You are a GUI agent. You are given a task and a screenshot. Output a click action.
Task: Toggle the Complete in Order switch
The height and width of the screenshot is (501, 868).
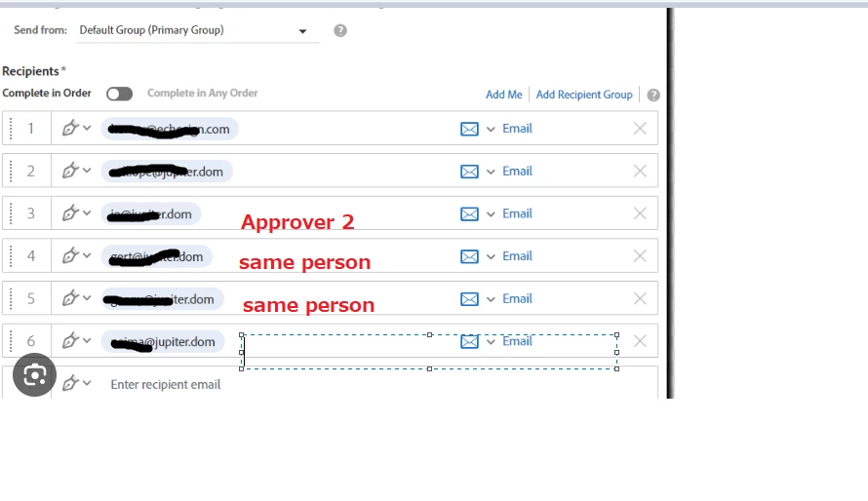pos(120,94)
